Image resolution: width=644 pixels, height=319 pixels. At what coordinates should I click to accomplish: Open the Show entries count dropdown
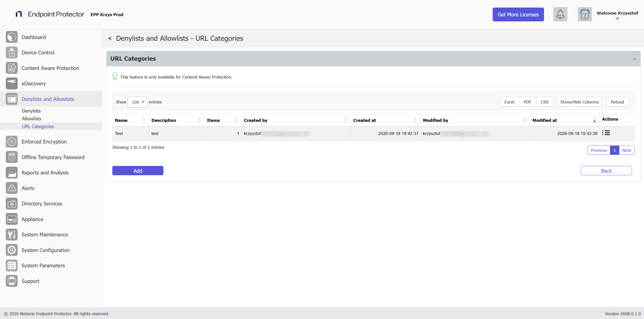pyautogui.click(x=137, y=102)
